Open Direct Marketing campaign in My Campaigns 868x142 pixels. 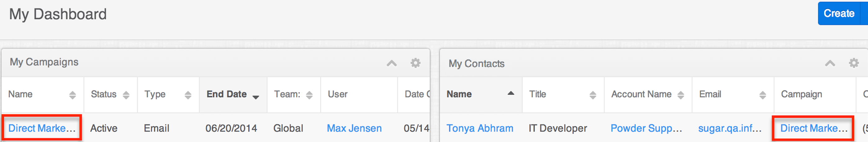pos(42,128)
